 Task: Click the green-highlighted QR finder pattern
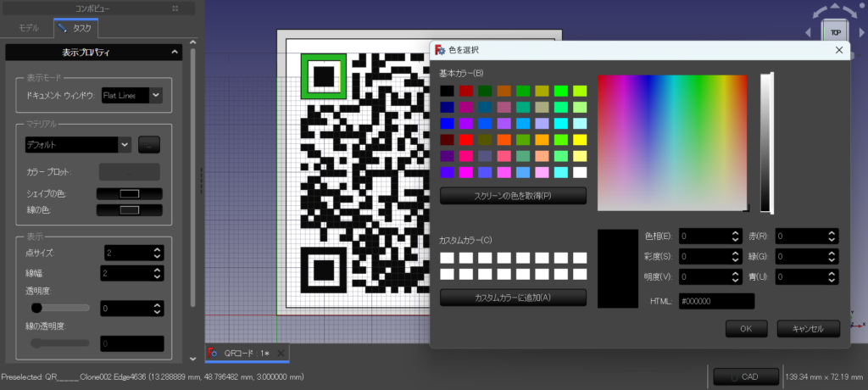pyautogui.click(x=324, y=76)
